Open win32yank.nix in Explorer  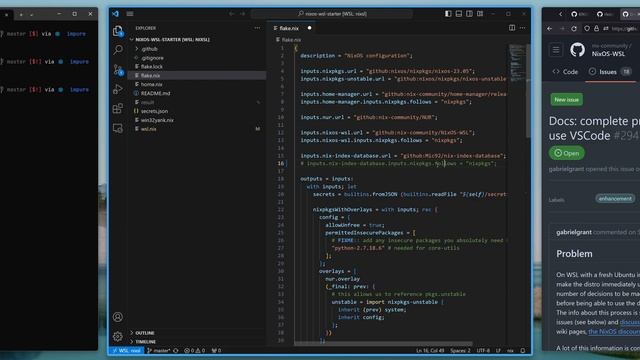197,120
